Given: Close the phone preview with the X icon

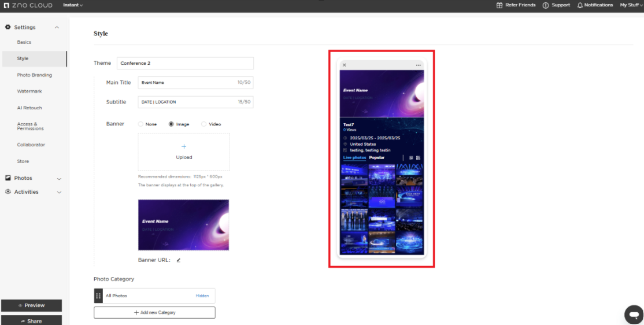Looking at the screenshot, I should tap(345, 65).
